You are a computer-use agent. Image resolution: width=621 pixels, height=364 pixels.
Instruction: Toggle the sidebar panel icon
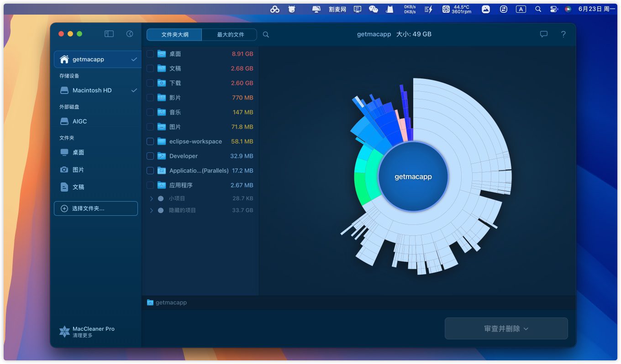(x=109, y=34)
